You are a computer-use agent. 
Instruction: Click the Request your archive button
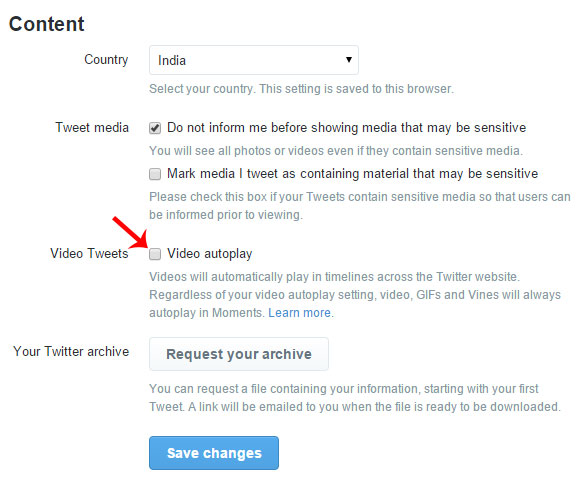[239, 354]
